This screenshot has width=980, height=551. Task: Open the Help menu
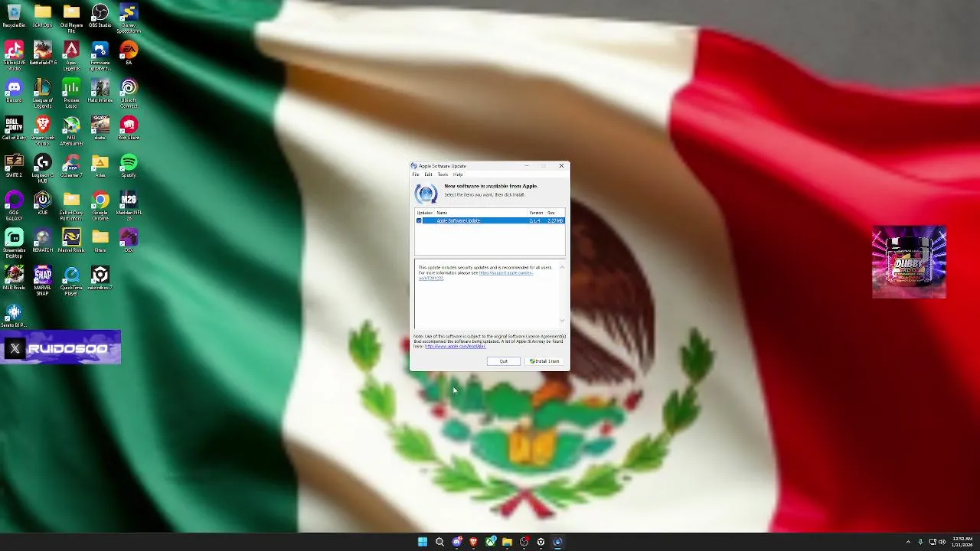458,174
